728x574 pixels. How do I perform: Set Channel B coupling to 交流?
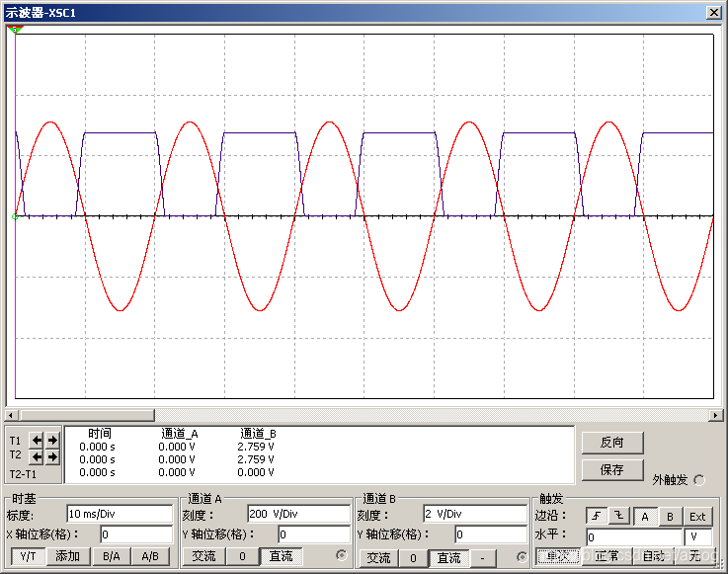click(x=379, y=558)
